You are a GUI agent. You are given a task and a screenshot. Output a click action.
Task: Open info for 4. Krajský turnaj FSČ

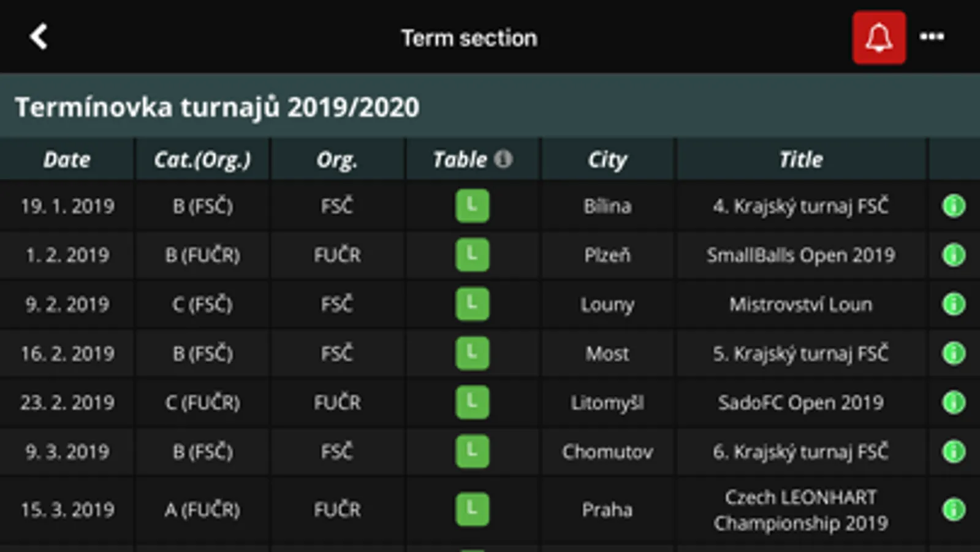coord(953,206)
